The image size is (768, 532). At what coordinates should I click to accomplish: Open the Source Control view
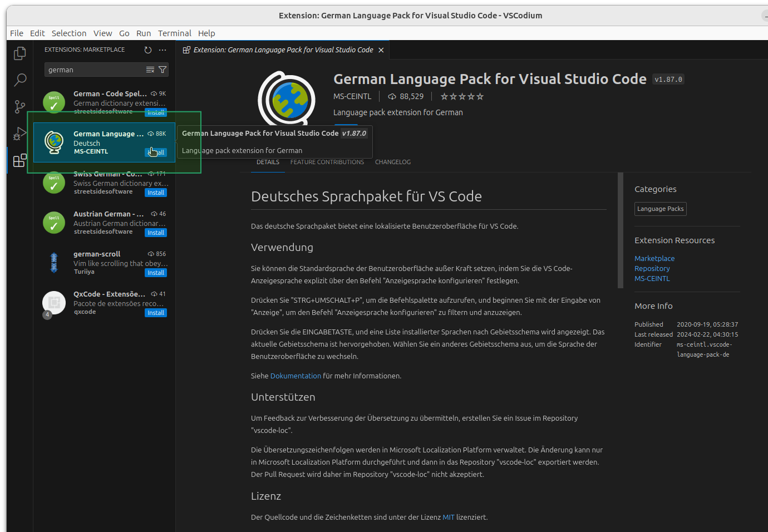[19, 106]
